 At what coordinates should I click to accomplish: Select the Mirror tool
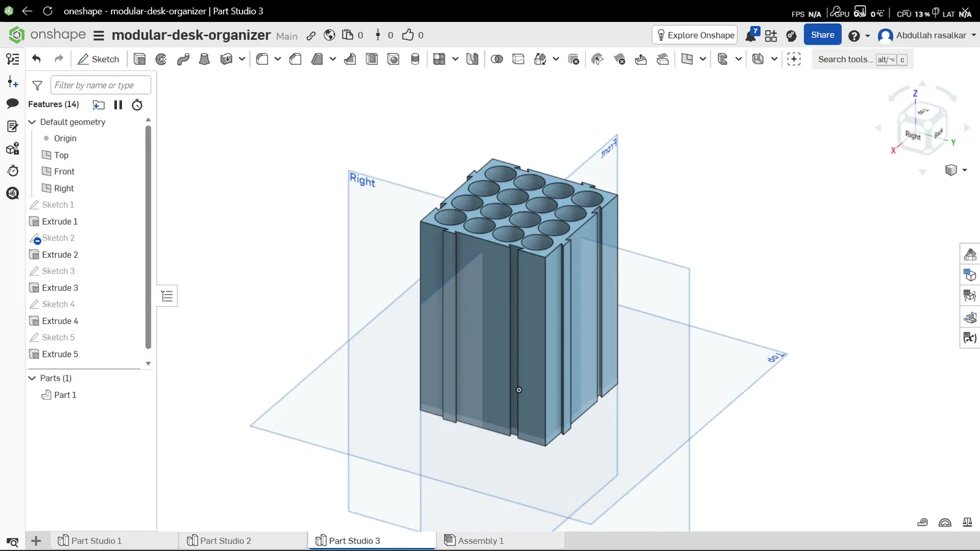tap(472, 59)
